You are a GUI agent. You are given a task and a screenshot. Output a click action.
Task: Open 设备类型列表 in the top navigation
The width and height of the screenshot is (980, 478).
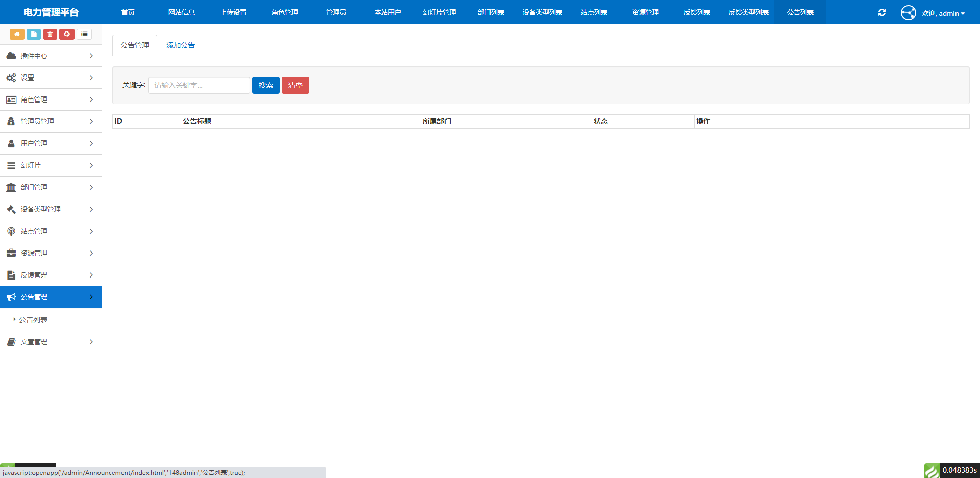click(x=543, y=12)
